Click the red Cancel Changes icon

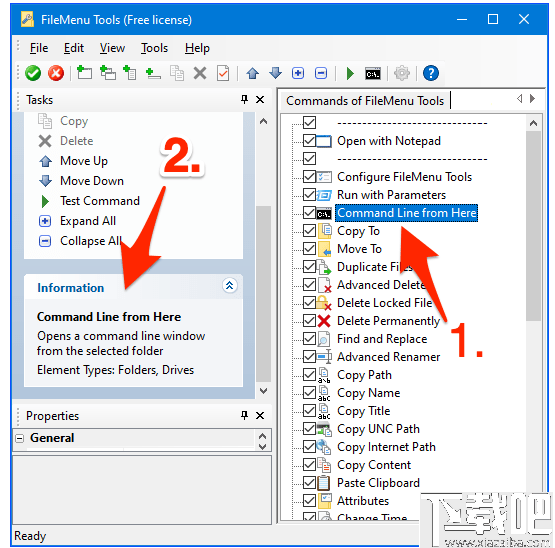point(56,73)
